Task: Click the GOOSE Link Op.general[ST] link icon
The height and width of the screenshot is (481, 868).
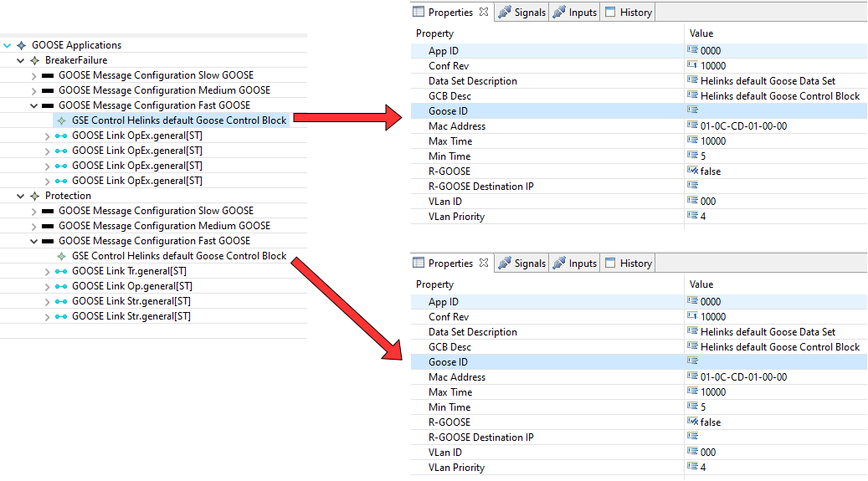Action: (x=61, y=286)
